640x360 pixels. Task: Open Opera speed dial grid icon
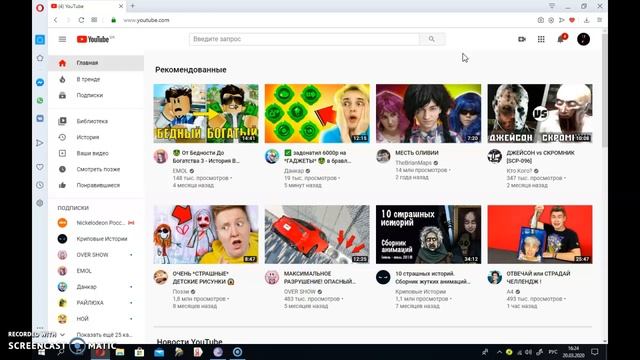pyautogui.click(x=94, y=20)
